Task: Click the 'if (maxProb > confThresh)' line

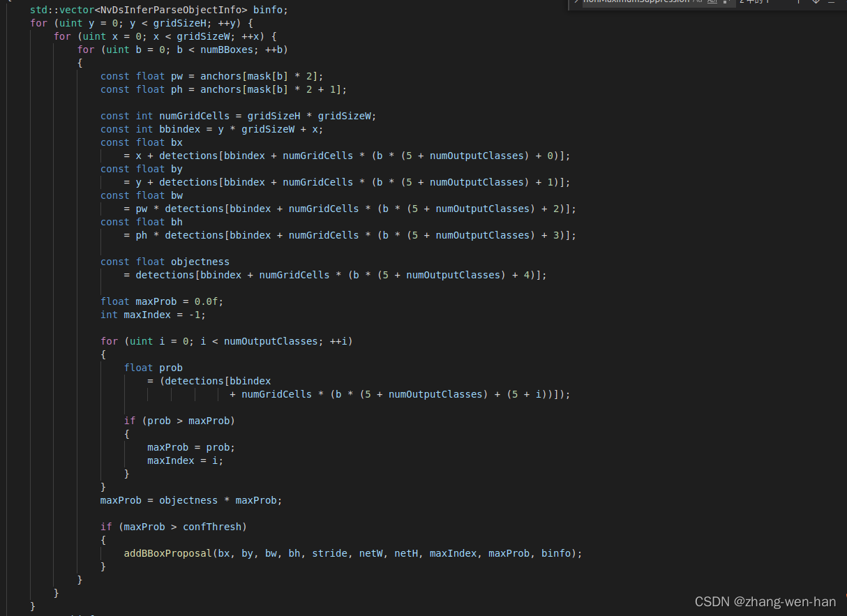Action: tap(174, 527)
